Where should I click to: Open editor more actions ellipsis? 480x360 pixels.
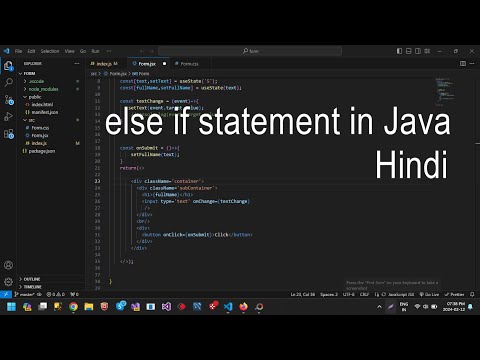click(x=472, y=63)
